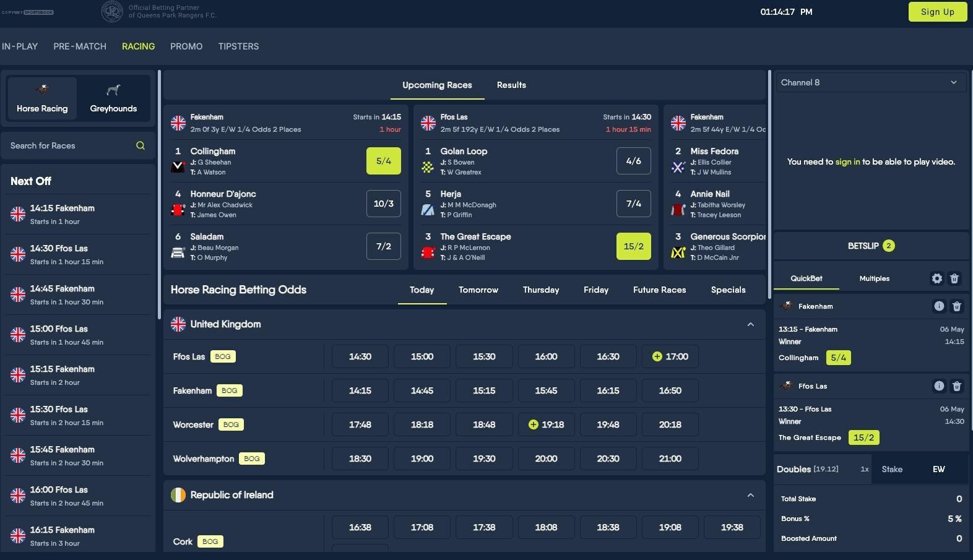The width and height of the screenshot is (973, 560).
Task: Click sign in link in video panel
Action: (847, 162)
